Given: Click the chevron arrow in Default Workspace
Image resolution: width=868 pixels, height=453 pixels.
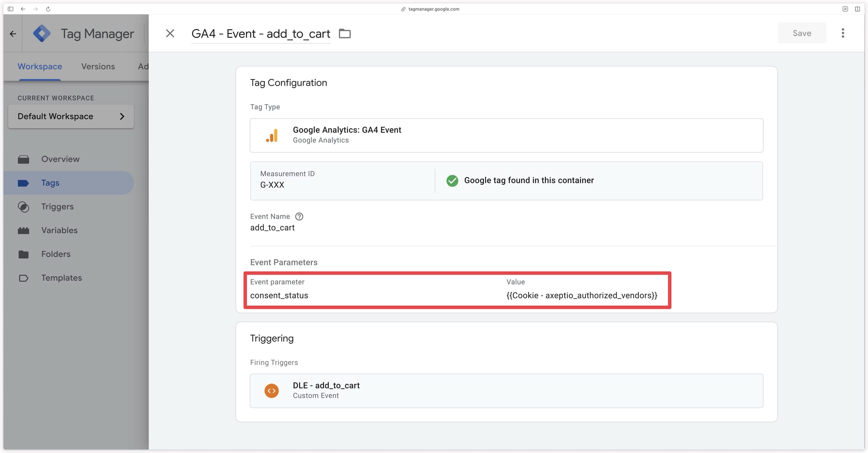Looking at the screenshot, I should [x=122, y=117].
